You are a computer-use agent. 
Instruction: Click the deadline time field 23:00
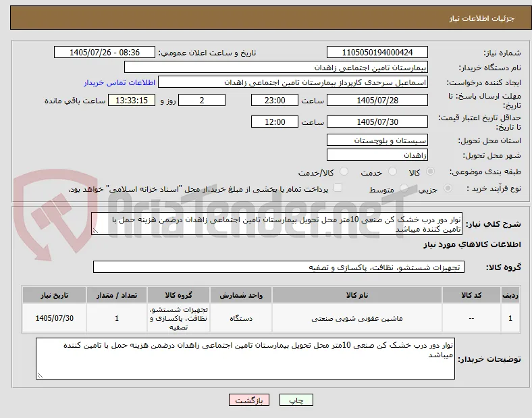point(275,100)
